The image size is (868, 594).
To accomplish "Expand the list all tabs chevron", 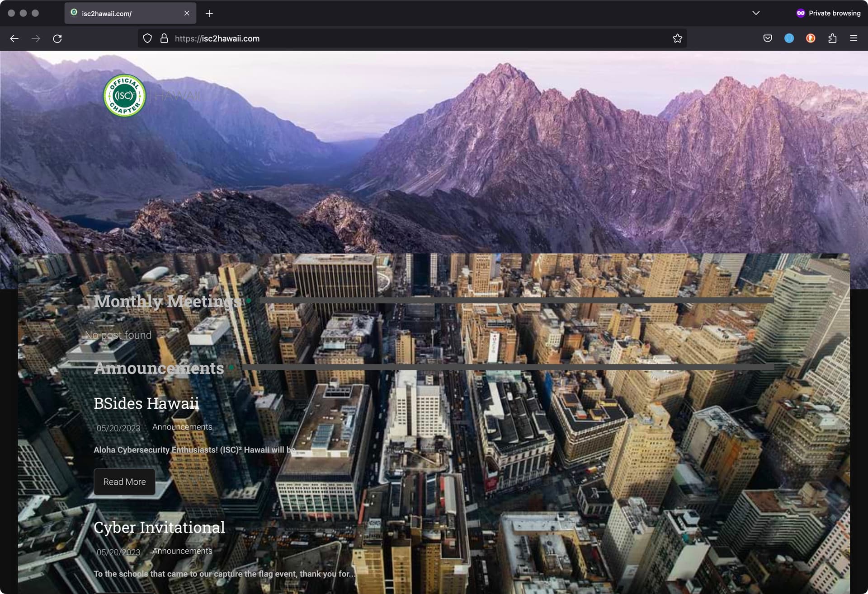I will pyautogui.click(x=756, y=13).
